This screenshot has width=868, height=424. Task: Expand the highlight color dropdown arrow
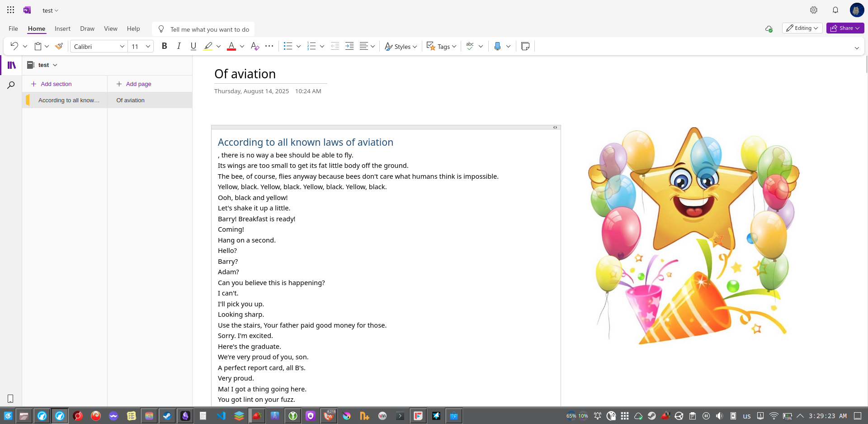pos(219,46)
